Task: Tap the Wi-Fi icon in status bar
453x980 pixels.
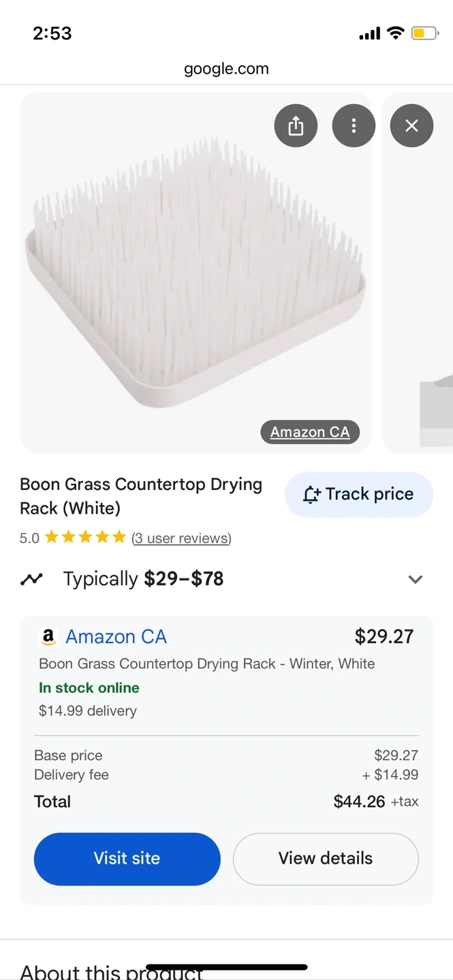Action: coord(395,33)
